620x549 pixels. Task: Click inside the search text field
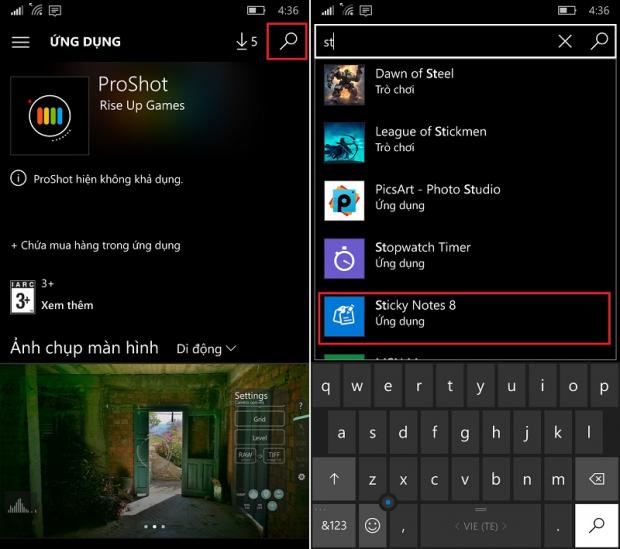[x=435, y=41]
